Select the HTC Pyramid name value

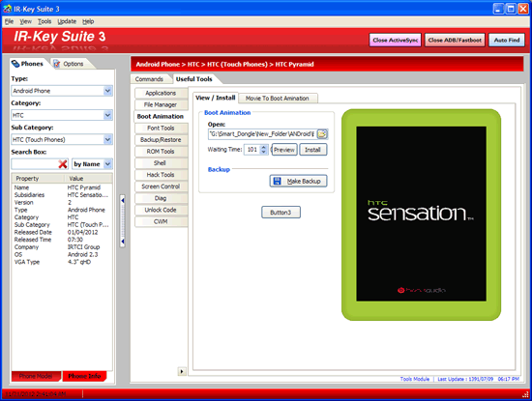[84, 187]
